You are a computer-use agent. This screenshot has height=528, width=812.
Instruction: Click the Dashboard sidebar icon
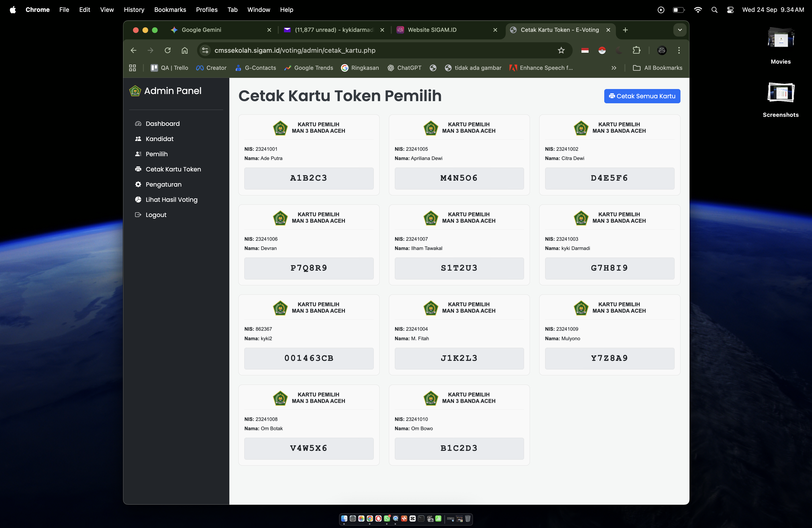point(138,123)
